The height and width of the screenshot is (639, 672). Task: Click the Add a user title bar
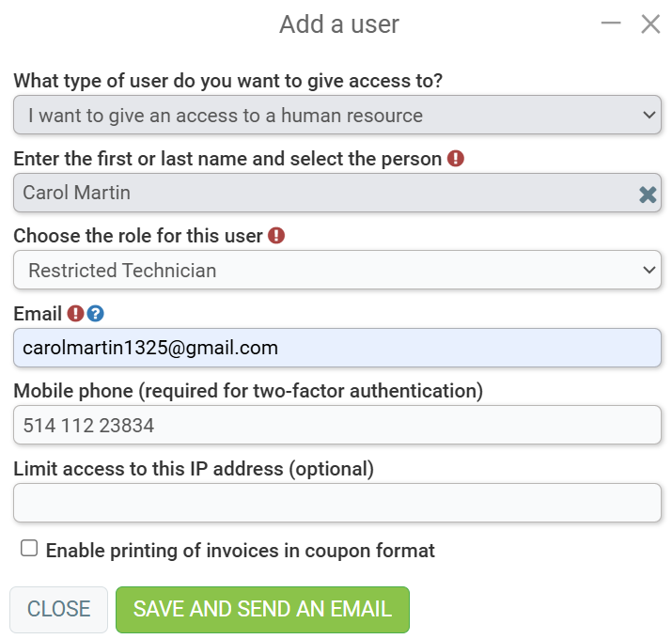(339, 24)
